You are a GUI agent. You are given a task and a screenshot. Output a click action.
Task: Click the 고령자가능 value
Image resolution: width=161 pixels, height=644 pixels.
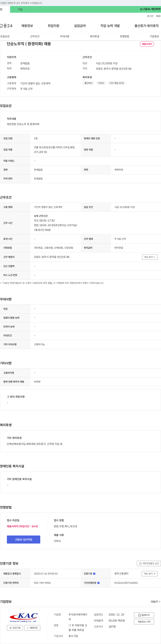[x=39, y=344]
